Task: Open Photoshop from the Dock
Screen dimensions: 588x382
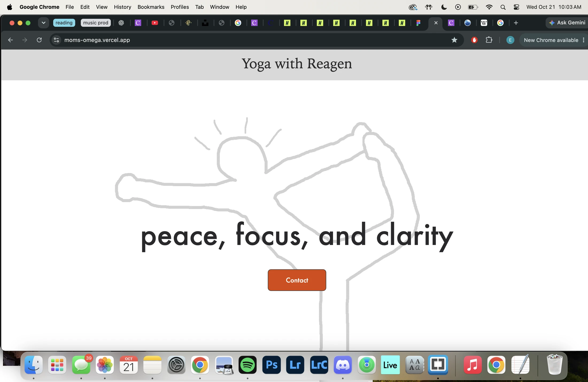Action: 272,365
